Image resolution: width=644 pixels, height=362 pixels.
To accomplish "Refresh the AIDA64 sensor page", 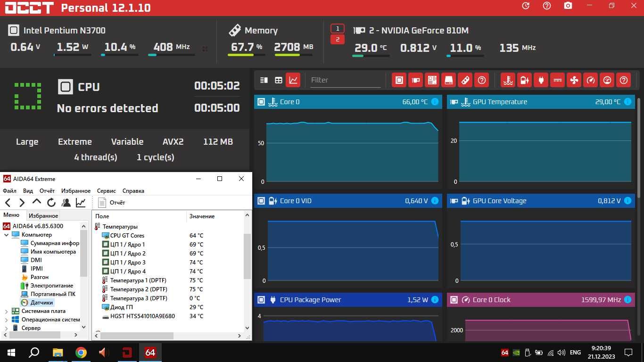I will (51, 203).
